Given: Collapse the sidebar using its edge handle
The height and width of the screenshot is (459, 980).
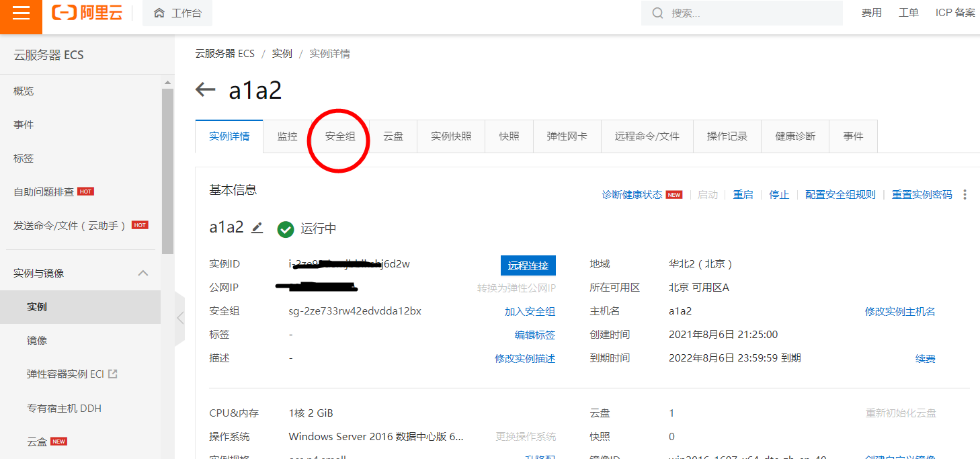Looking at the screenshot, I should (179, 318).
